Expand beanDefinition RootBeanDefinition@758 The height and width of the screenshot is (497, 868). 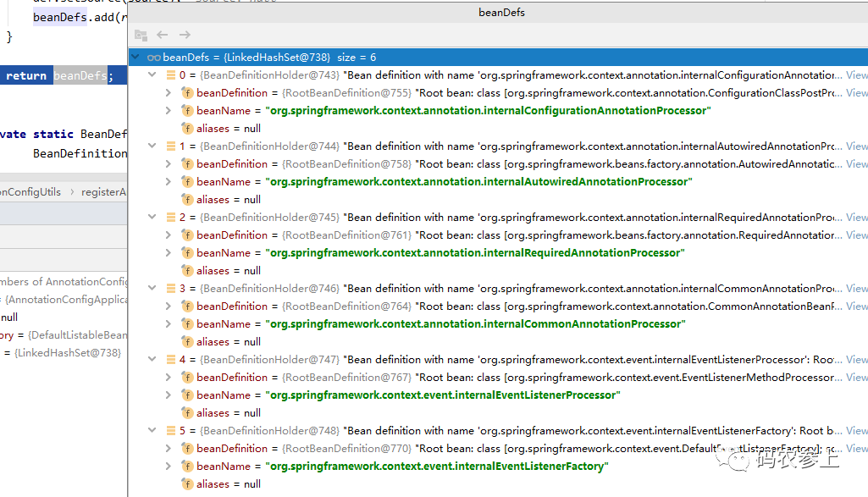[x=169, y=163]
